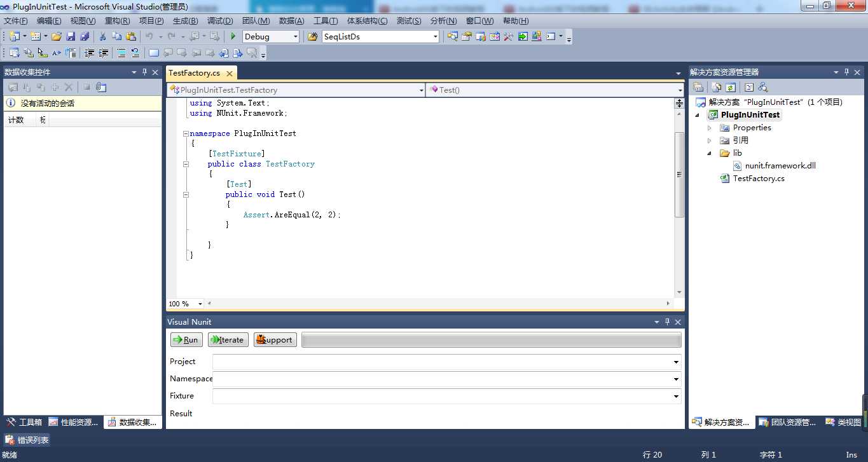The height and width of the screenshot is (462, 868).
Task: Click the Paste clipboard icon
Action: coord(131,36)
